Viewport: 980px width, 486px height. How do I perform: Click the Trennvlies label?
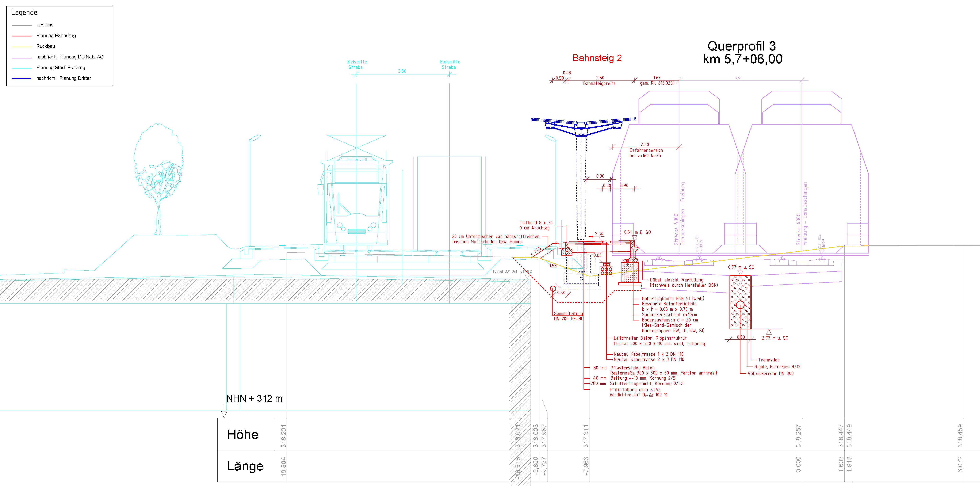click(769, 360)
